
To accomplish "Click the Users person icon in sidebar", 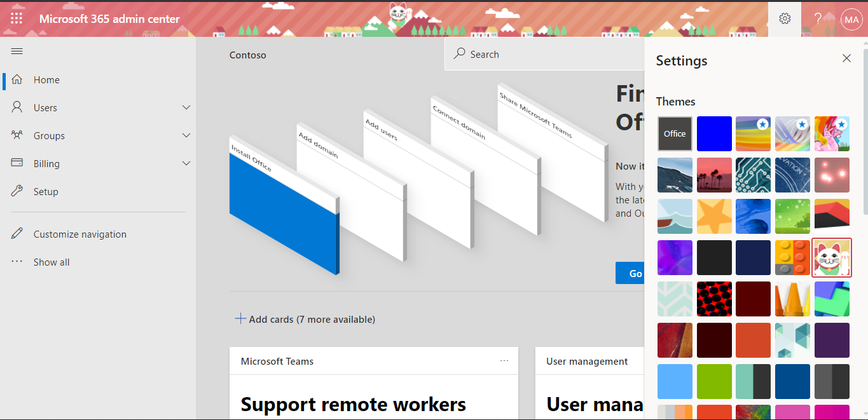I will pyautogui.click(x=17, y=107).
